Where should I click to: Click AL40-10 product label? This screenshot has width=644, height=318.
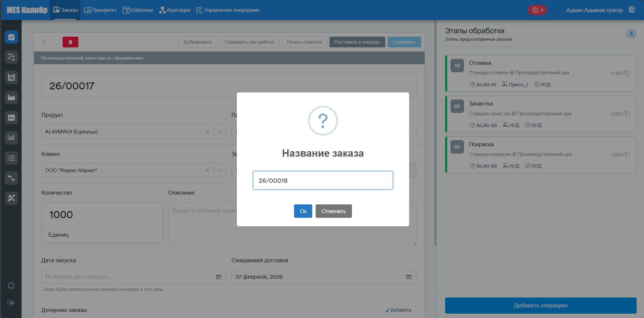click(483, 85)
